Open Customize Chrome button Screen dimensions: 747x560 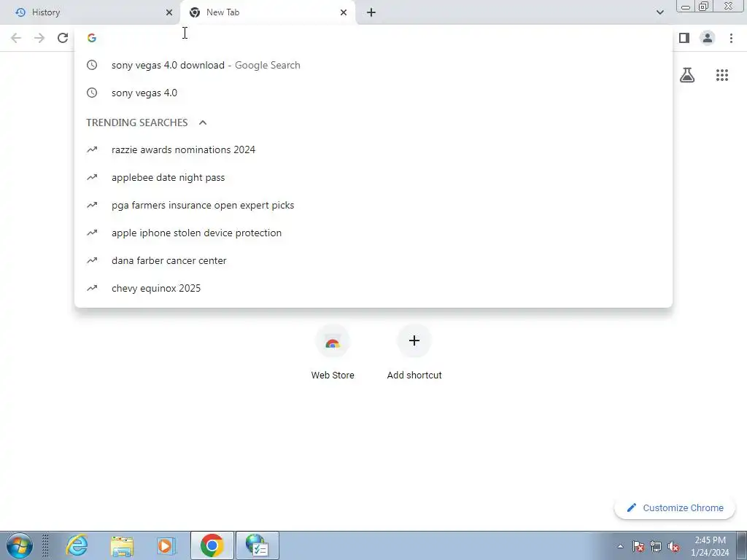(675, 507)
